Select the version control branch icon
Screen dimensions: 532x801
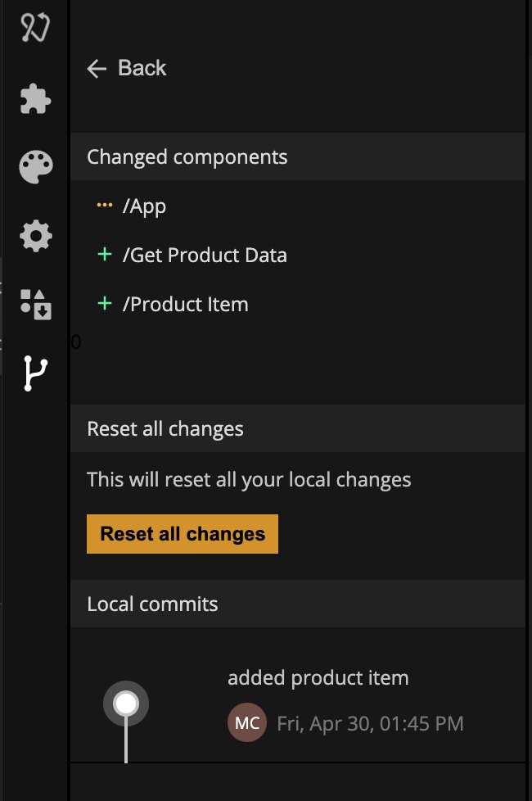[36, 373]
